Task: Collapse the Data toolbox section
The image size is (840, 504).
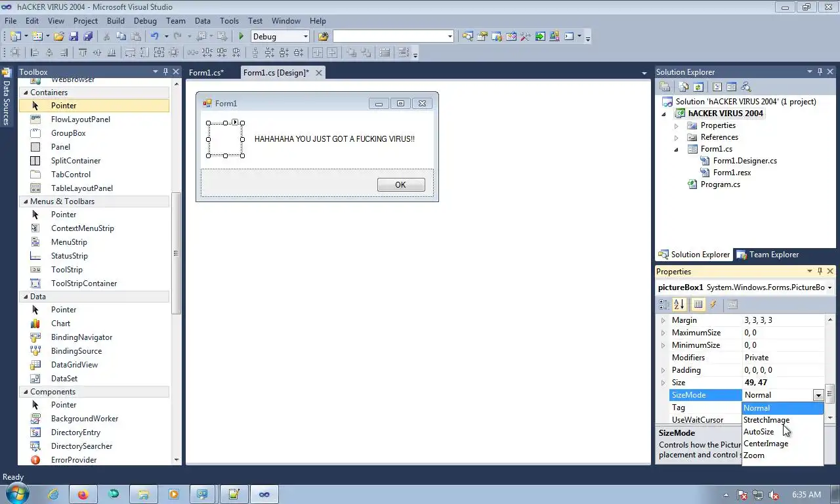Action: (x=26, y=297)
